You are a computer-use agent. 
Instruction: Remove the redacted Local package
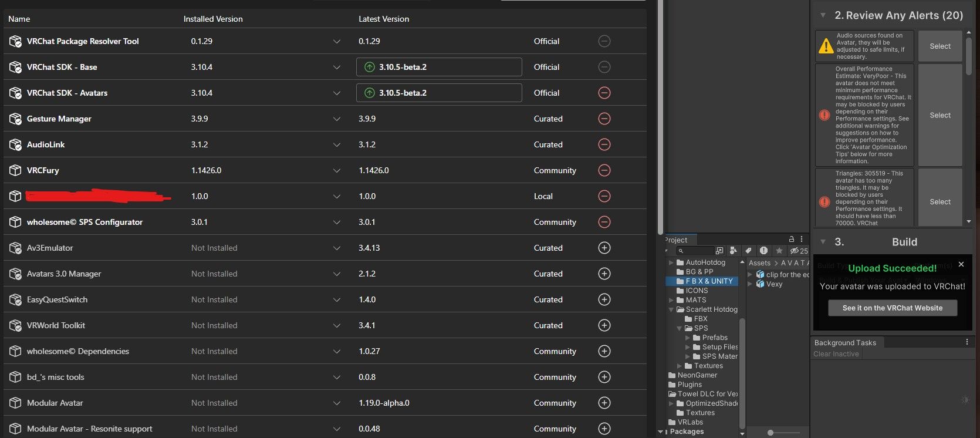(x=604, y=196)
